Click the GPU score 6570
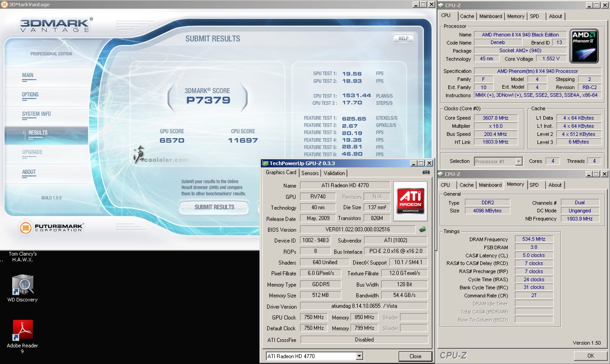Screen dimensions: 610x364 pyautogui.click(x=172, y=140)
